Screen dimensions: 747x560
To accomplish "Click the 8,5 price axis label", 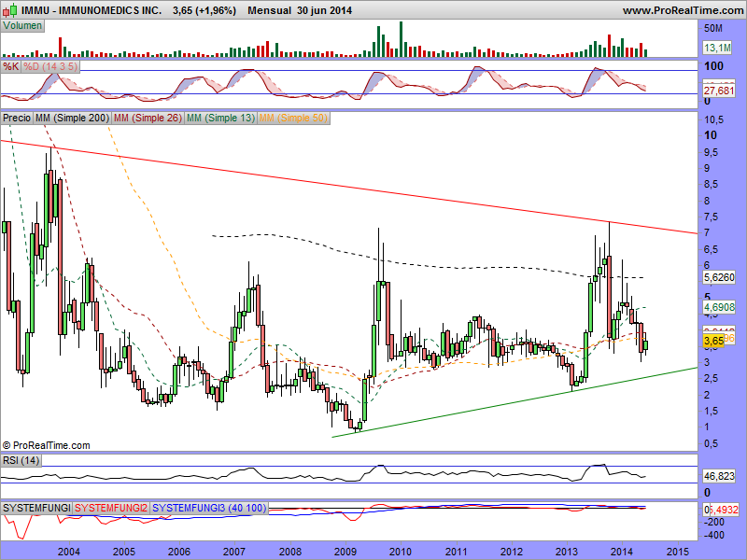I will [x=712, y=184].
